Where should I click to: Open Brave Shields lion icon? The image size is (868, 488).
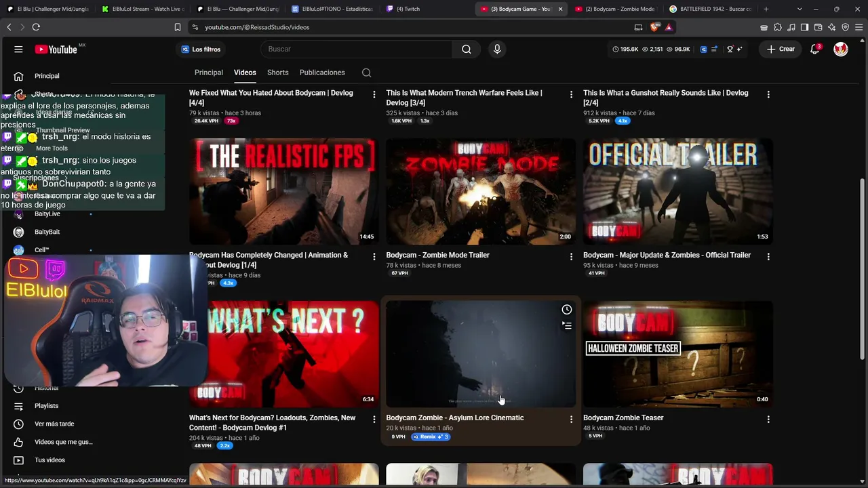click(654, 27)
